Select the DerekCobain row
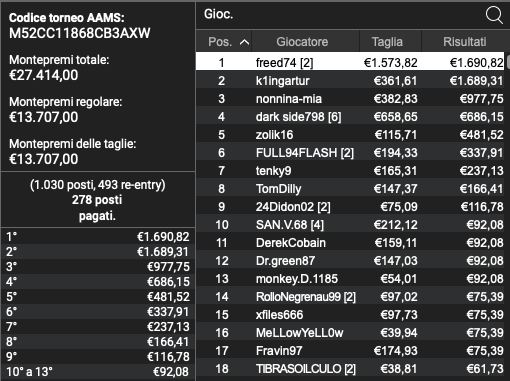The height and width of the screenshot is (381, 510). (350, 243)
